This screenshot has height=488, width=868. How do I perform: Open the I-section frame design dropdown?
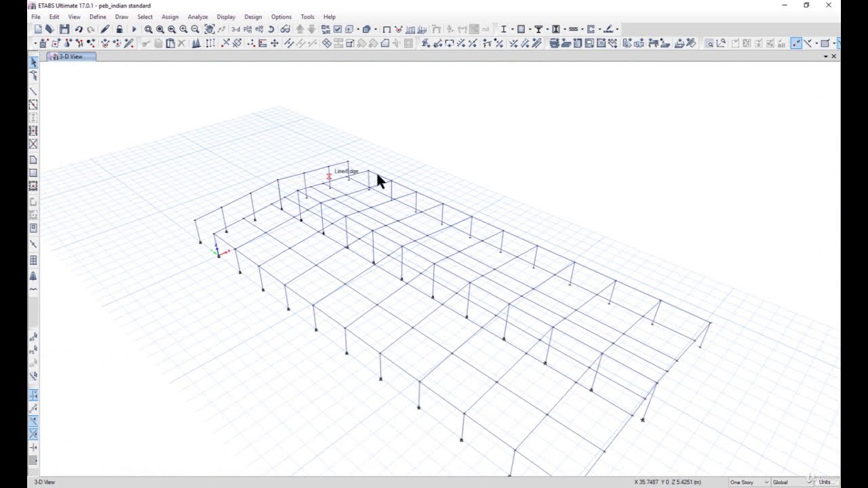(512, 29)
